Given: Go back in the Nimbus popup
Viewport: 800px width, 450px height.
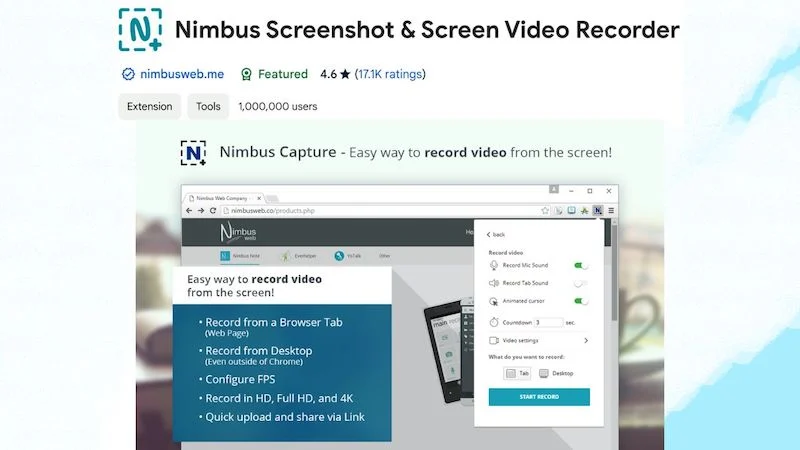Looking at the screenshot, I should [x=496, y=235].
